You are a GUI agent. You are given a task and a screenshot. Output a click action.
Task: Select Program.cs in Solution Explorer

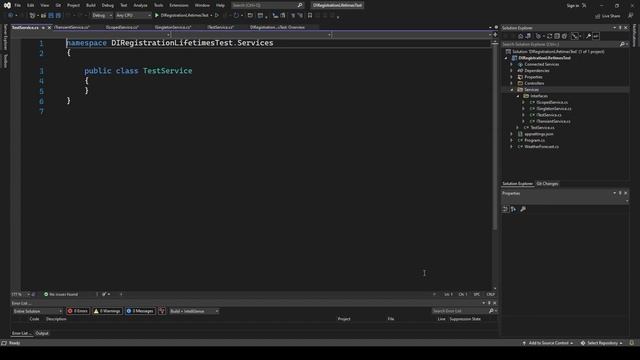click(534, 140)
